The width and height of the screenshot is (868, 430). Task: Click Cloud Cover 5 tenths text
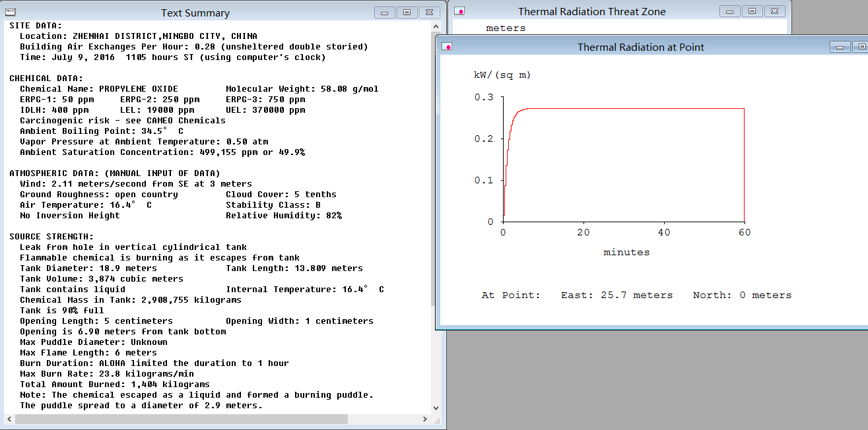click(281, 194)
